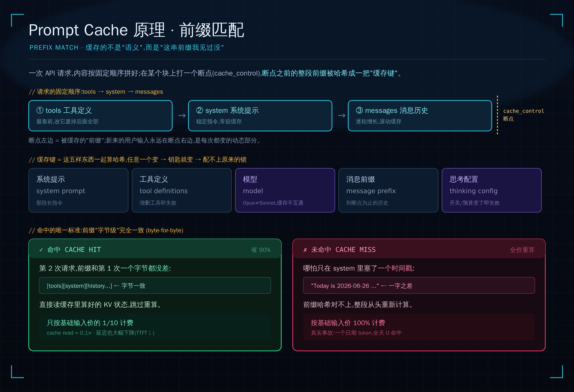Screen dimensions: 574x392
Task: Click the text '哪怕只在 system 里塞了一个时间戳:'
Action: pyautogui.click(x=359, y=268)
